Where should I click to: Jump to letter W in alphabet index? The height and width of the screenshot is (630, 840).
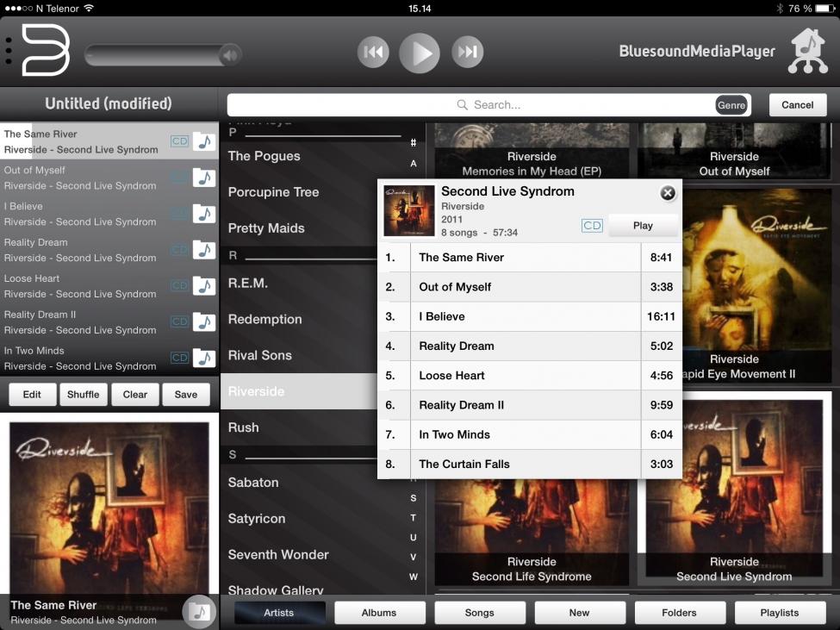coord(413,577)
